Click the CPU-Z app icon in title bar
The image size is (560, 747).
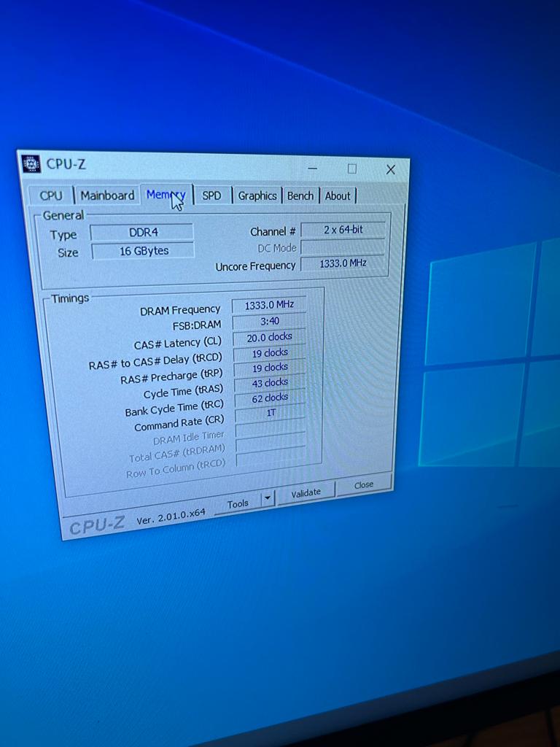[x=31, y=164]
